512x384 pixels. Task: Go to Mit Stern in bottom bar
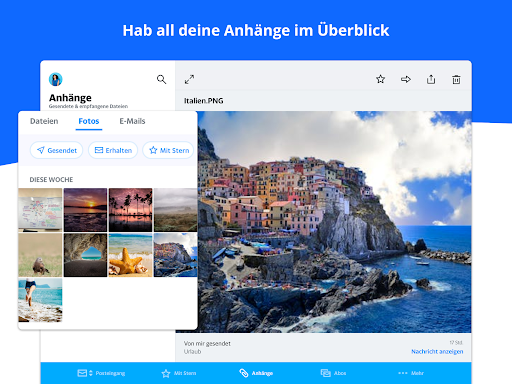179,373
